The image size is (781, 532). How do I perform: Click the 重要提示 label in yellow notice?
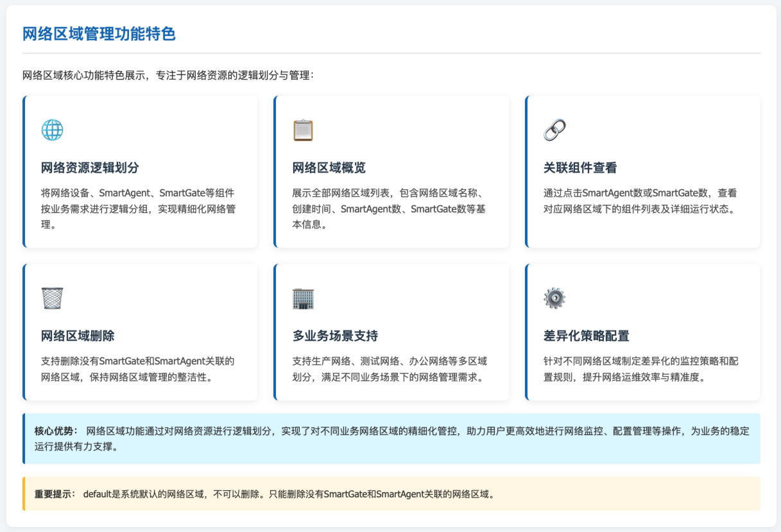56,494
